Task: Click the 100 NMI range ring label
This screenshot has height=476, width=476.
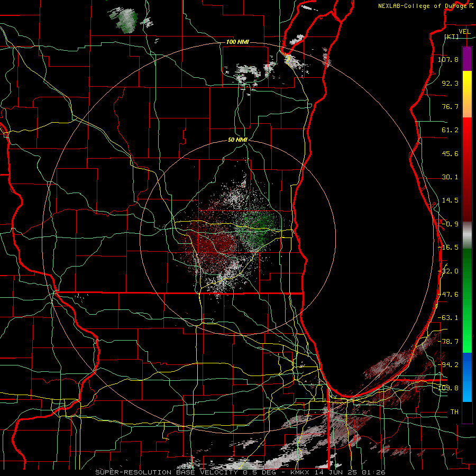Action: (x=237, y=42)
